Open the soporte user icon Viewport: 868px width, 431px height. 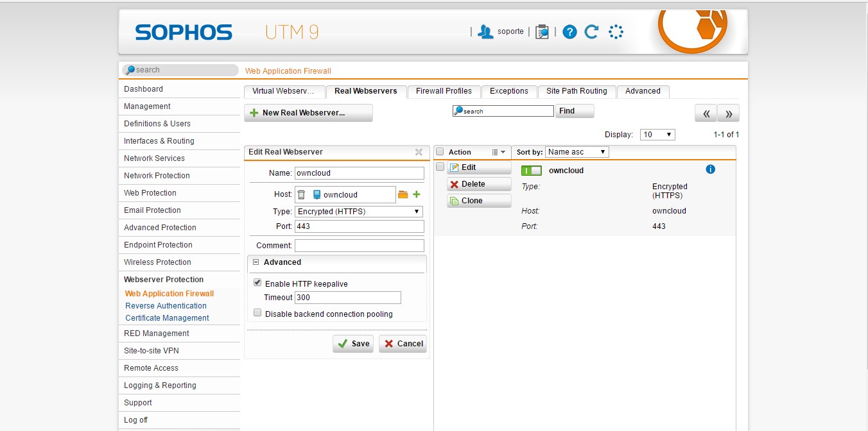pyautogui.click(x=486, y=31)
